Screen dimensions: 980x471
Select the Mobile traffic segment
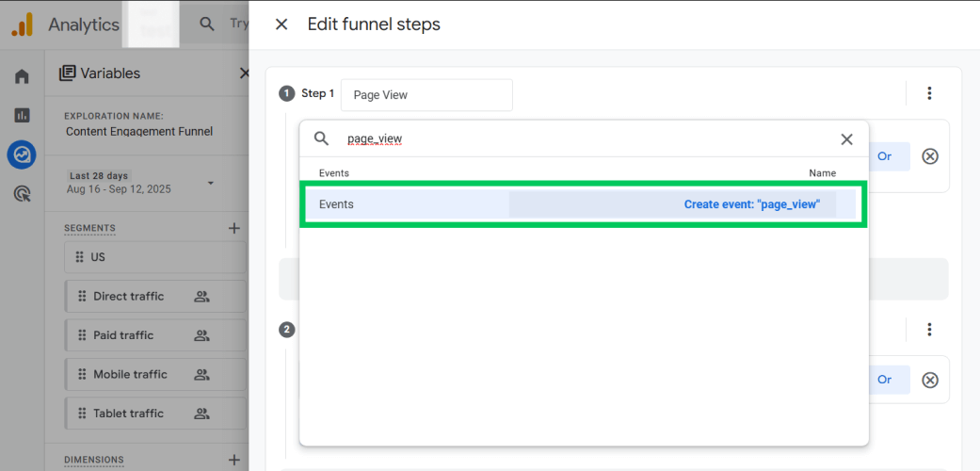(155, 374)
